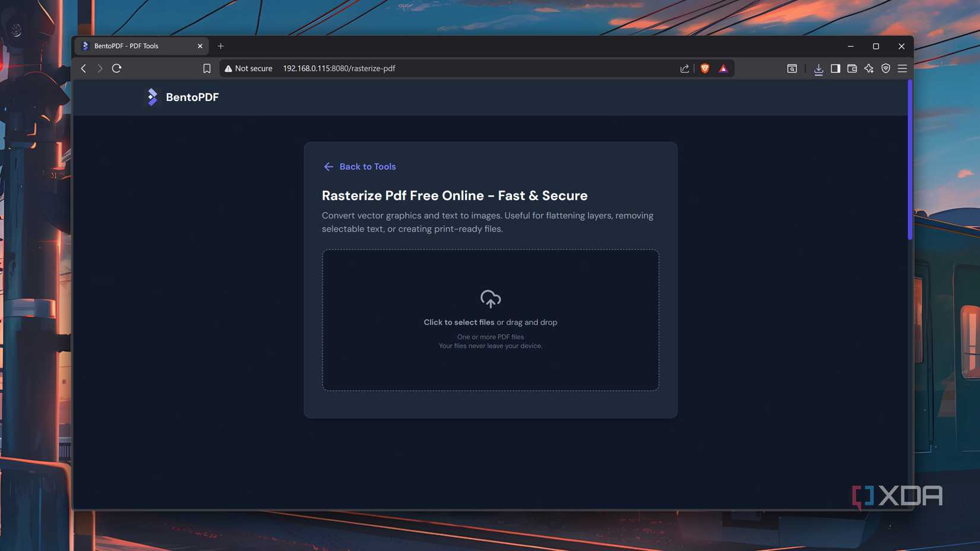Open the Downloads icon in the toolbar
This screenshot has width=980, height=551.
818,68
